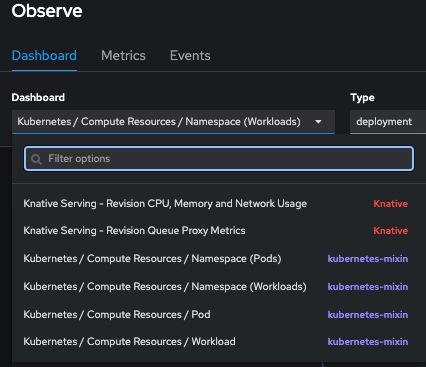Click kubernetes-mixin tag on the Pod row
This screenshot has width=426, height=367.
click(368, 315)
